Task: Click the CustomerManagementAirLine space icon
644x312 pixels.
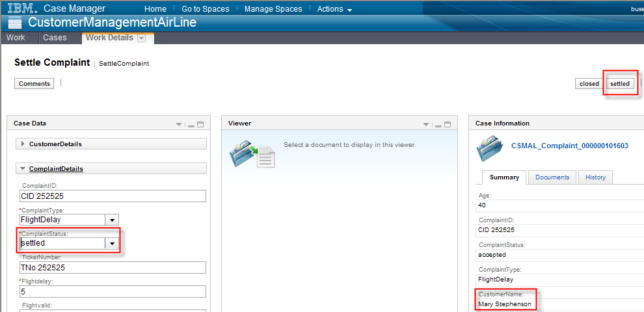Action: coord(15,23)
